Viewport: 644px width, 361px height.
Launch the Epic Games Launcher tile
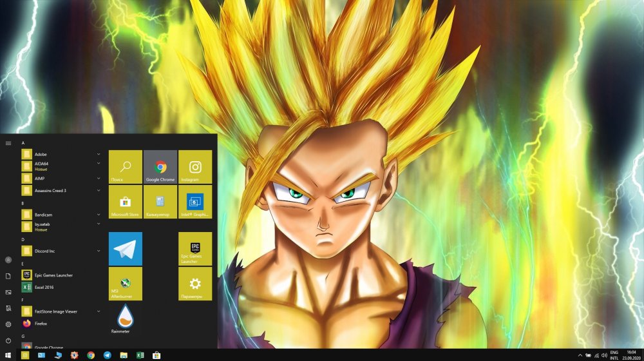[x=194, y=249]
